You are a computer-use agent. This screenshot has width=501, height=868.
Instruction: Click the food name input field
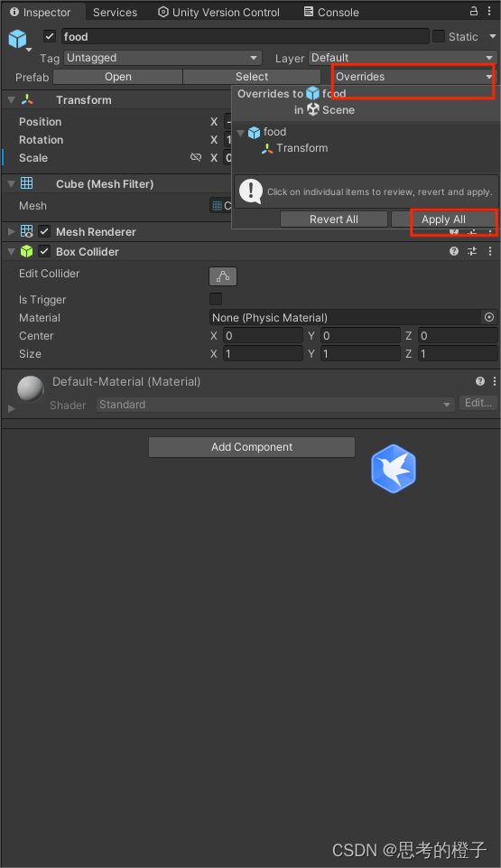(245, 36)
